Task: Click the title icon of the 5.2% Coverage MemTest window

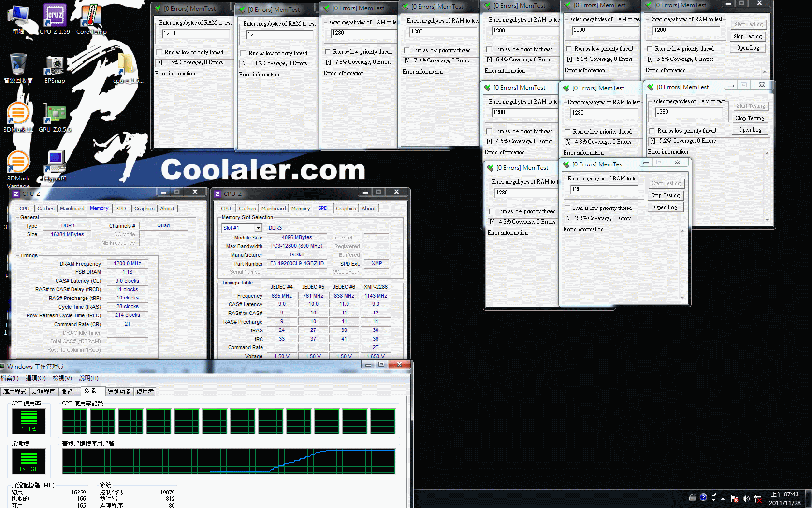Action: 651,87
